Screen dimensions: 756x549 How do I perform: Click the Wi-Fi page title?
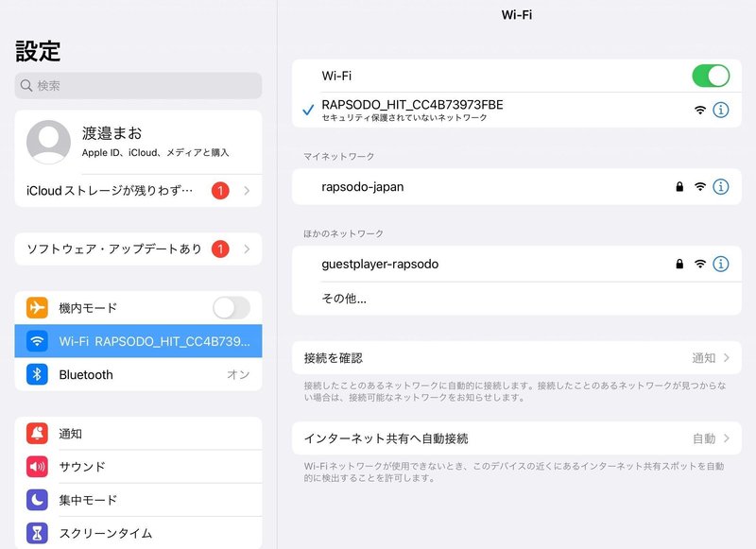click(516, 15)
